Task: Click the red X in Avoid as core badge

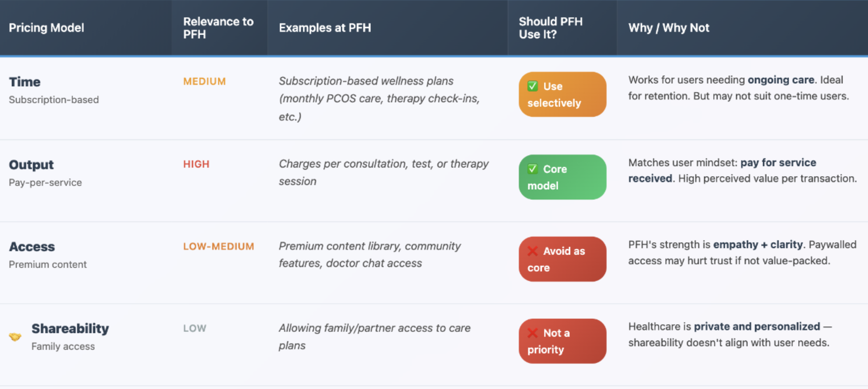Action: 533,251
